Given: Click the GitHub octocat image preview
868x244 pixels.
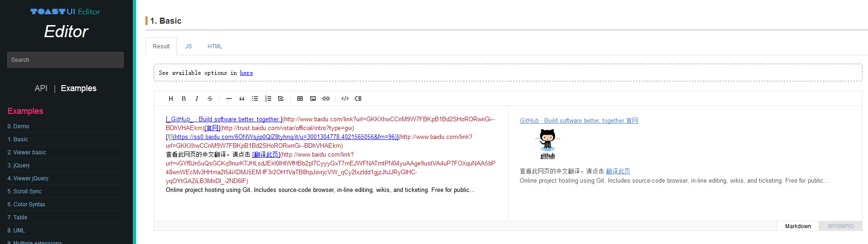Looking at the screenshot, I should 548,145.
